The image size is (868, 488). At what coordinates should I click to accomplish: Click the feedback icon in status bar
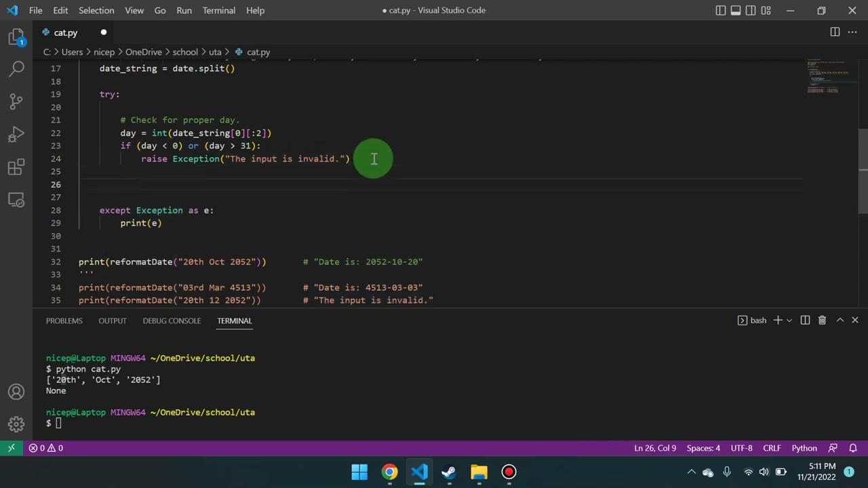click(x=833, y=448)
